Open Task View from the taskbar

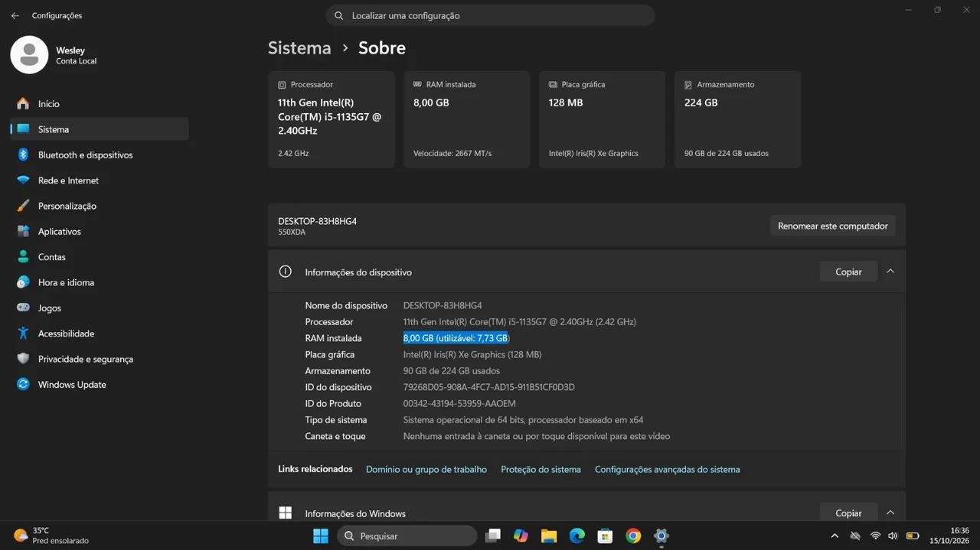[493, 535]
